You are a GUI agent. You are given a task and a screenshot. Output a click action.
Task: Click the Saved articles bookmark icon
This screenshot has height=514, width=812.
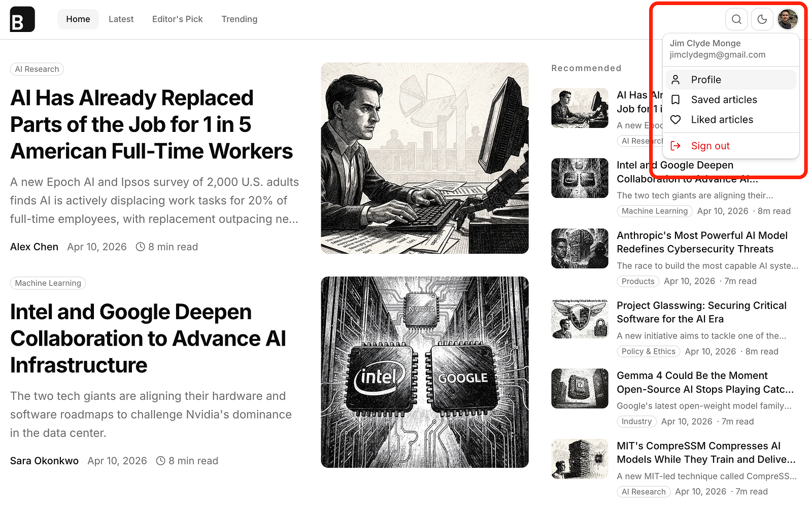675,100
